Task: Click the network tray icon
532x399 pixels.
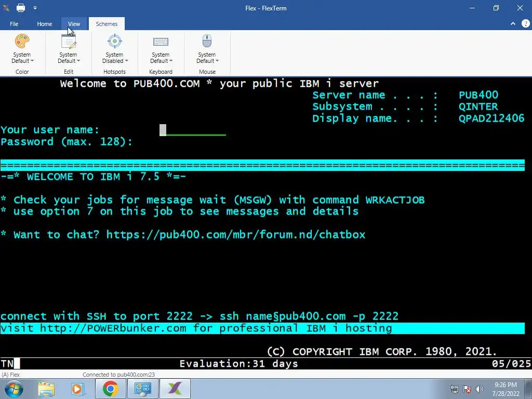Action: (454, 389)
